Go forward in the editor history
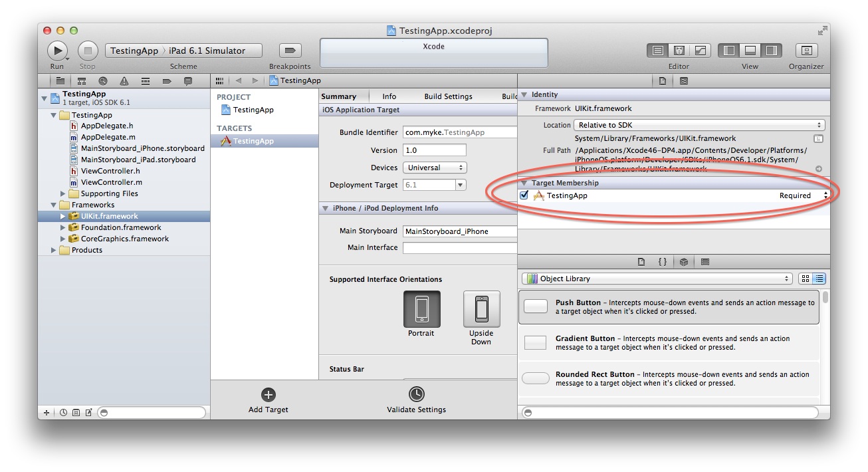Viewport: 868px width, 472px height. [x=255, y=80]
